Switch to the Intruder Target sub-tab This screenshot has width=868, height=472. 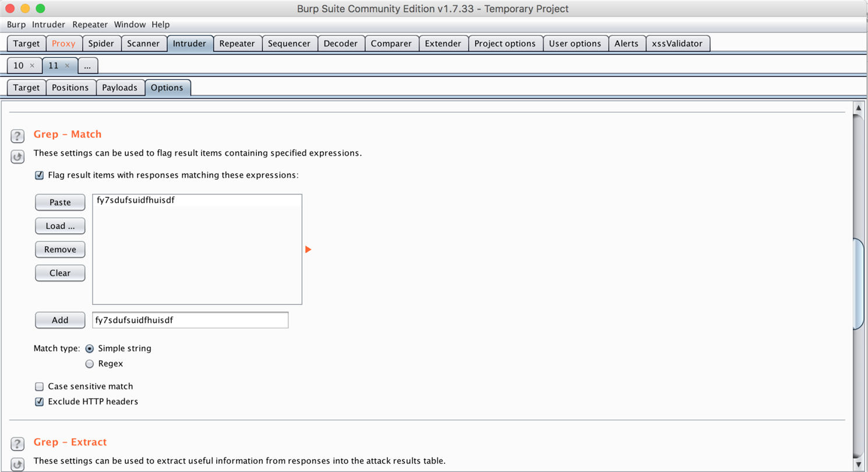click(x=26, y=88)
